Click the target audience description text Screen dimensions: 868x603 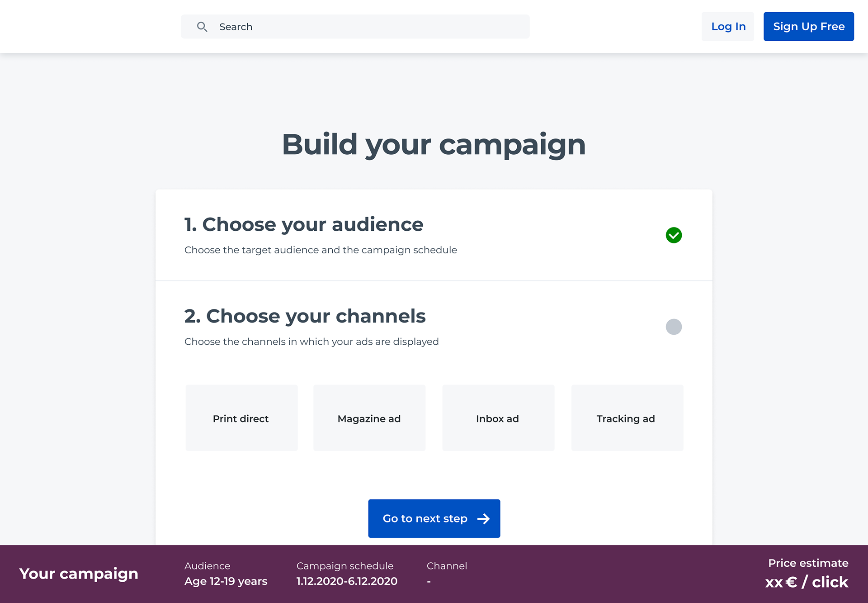click(x=321, y=250)
